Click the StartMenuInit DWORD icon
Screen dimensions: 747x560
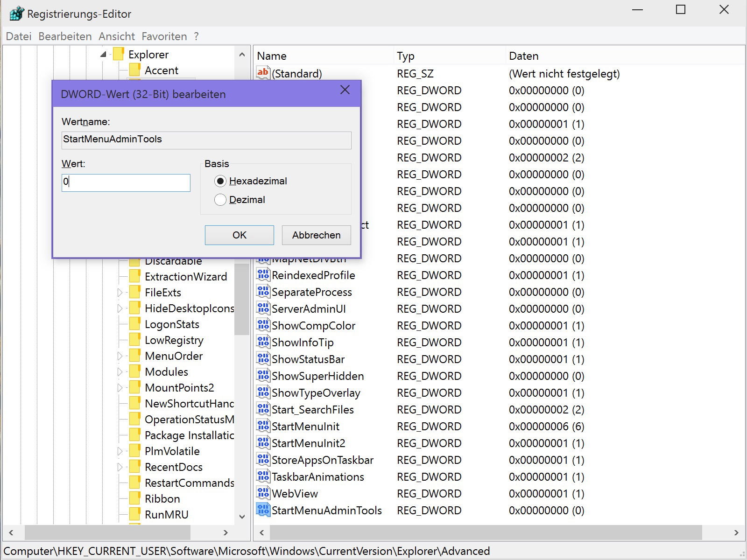263,426
